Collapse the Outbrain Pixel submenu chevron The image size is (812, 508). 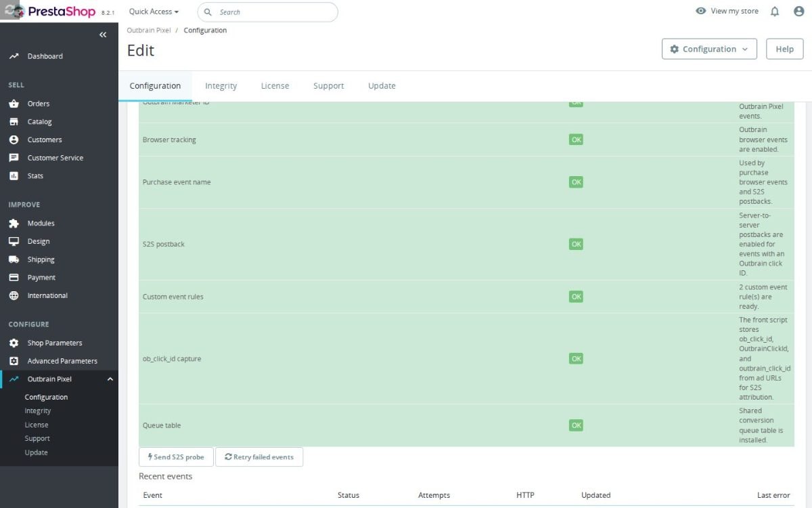tap(110, 379)
